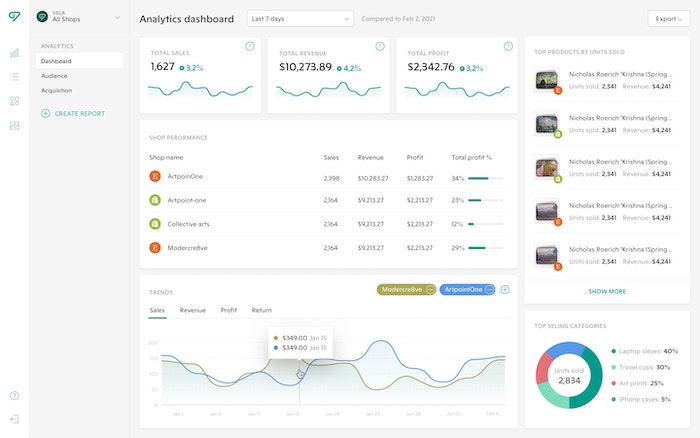Click the Total Profit value $2,342.76
Image resolution: width=700 pixels, height=438 pixels.
tap(431, 67)
